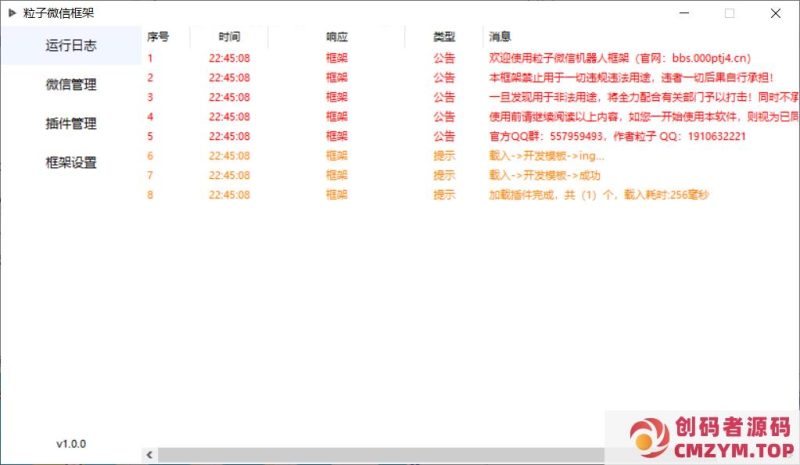Open the 运行日志 tab
Image resolution: width=800 pixels, height=465 pixels.
click(x=71, y=45)
